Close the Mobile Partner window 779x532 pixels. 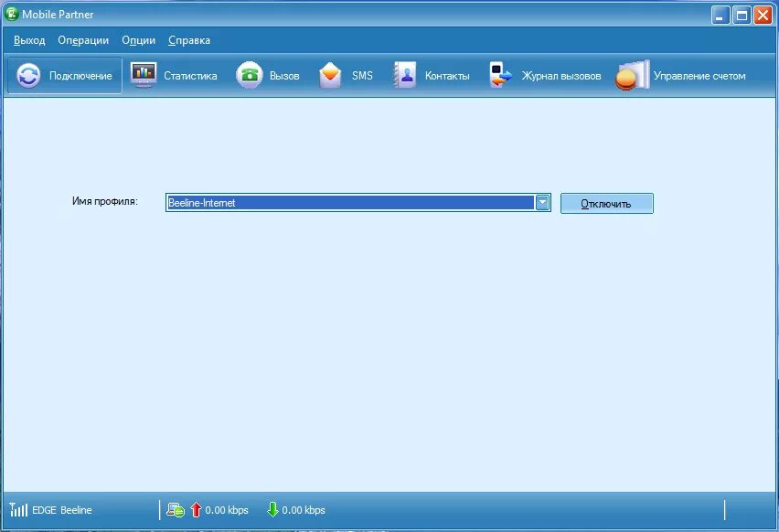coord(763,15)
